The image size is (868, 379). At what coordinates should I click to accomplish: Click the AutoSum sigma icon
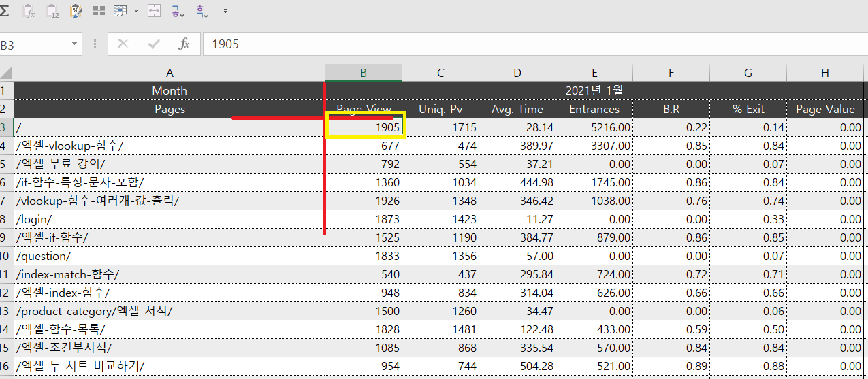5,11
